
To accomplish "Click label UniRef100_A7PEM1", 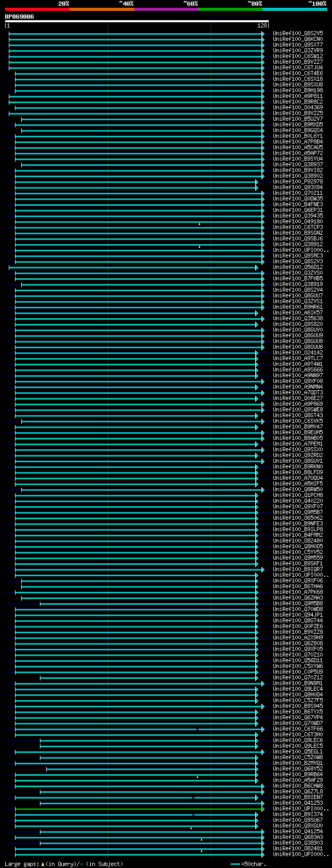I will (x=298, y=444).
